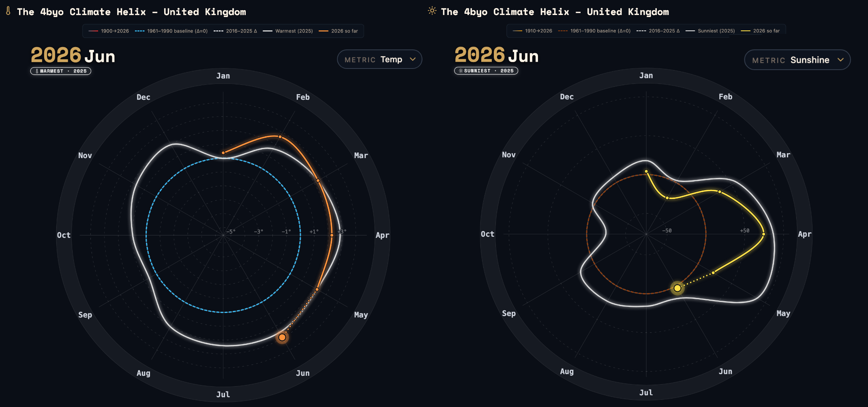The image size is (868, 407).
Task: Click the chevron arrow next to Sunshine
Action: coord(840,60)
